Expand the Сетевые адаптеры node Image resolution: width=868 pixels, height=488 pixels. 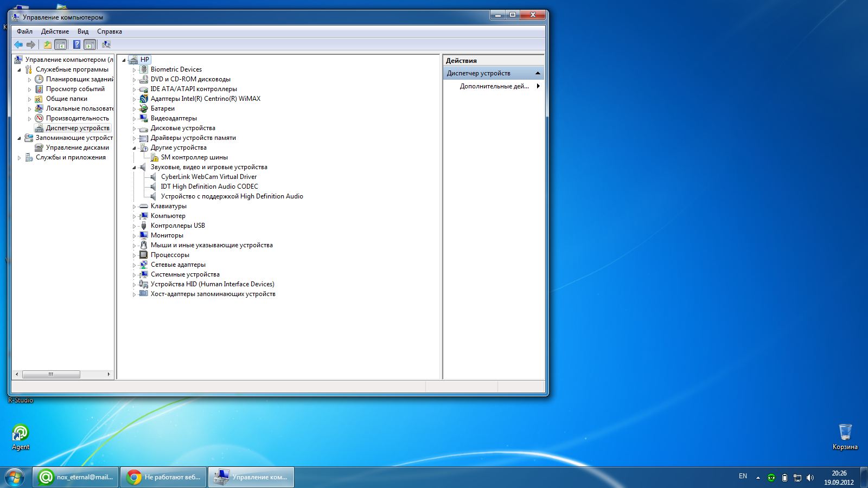pyautogui.click(x=134, y=265)
